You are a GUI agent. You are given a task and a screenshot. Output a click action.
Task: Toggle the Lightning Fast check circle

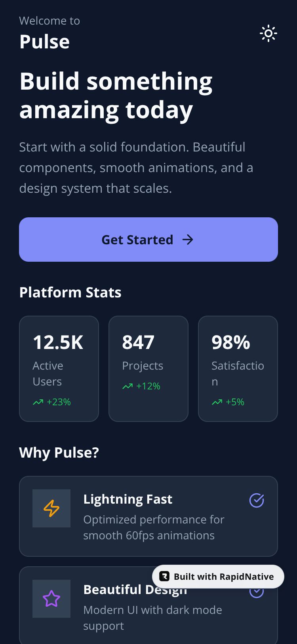pos(257,500)
